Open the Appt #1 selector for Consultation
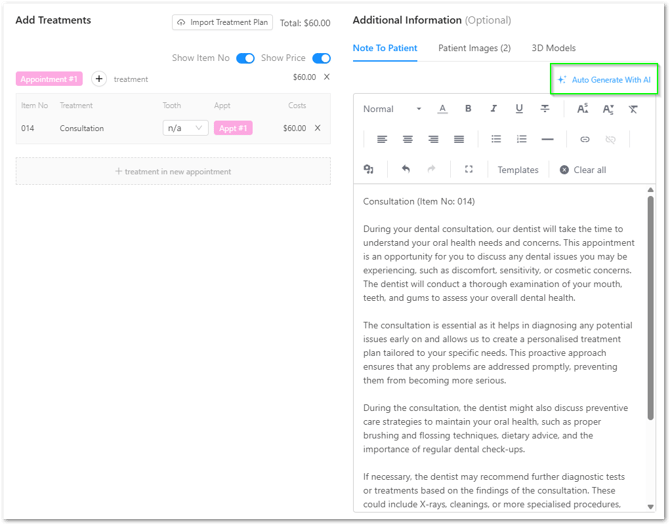Image resolution: width=670 pixels, height=525 pixels. (233, 128)
